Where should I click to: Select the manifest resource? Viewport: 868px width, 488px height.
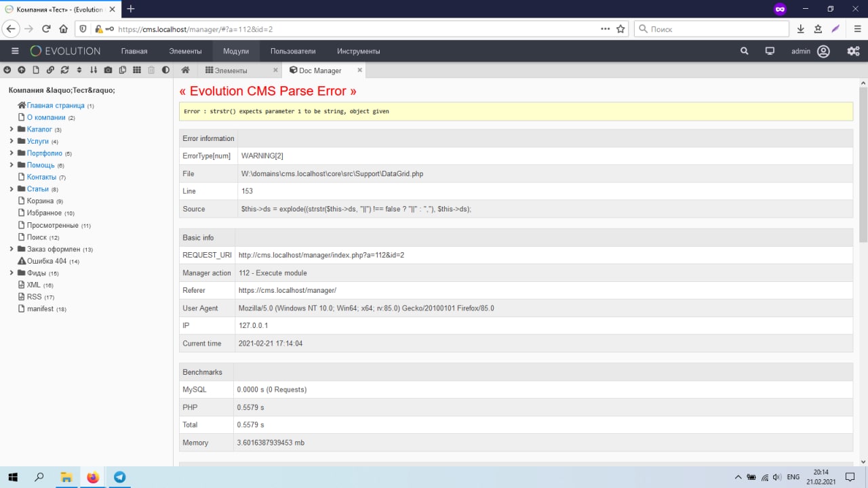(41, 308)
